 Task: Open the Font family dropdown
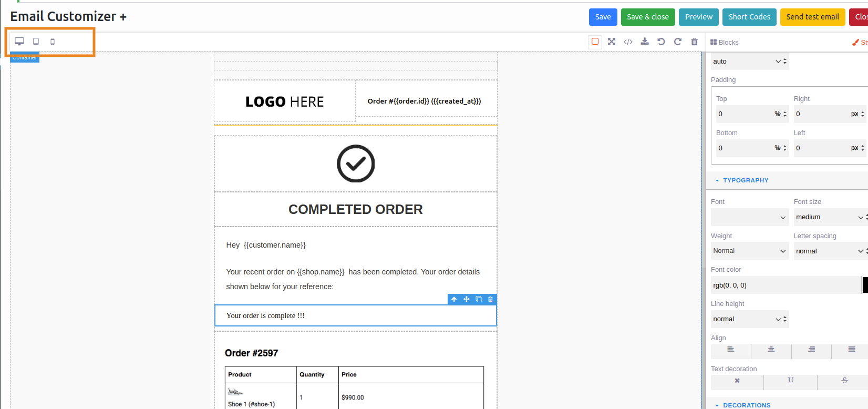point(750,217)
